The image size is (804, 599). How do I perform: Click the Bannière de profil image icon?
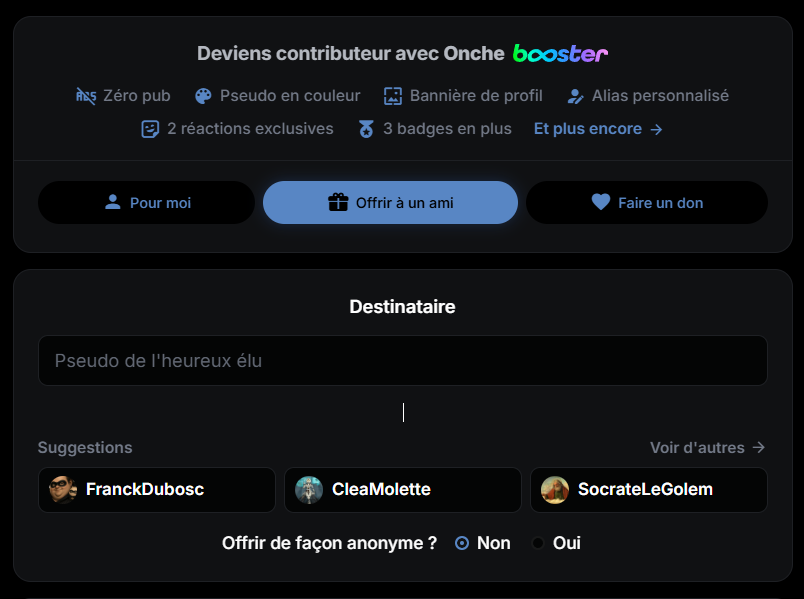393,96
